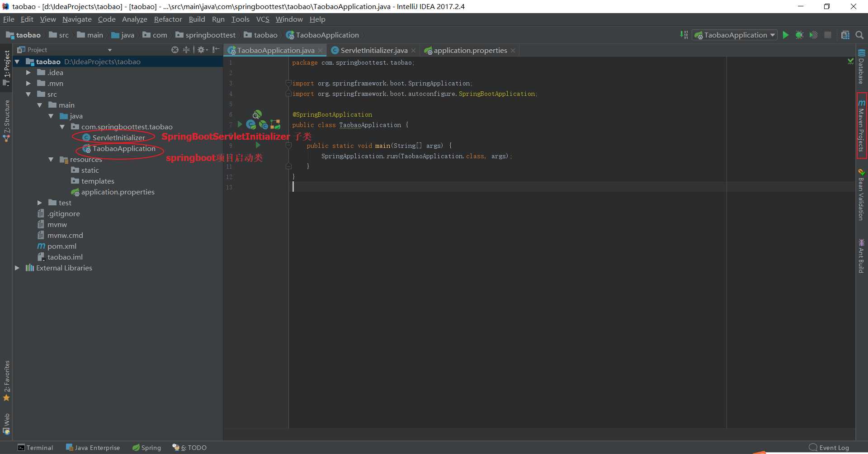Open the Terminal tool window

(35, 448)
